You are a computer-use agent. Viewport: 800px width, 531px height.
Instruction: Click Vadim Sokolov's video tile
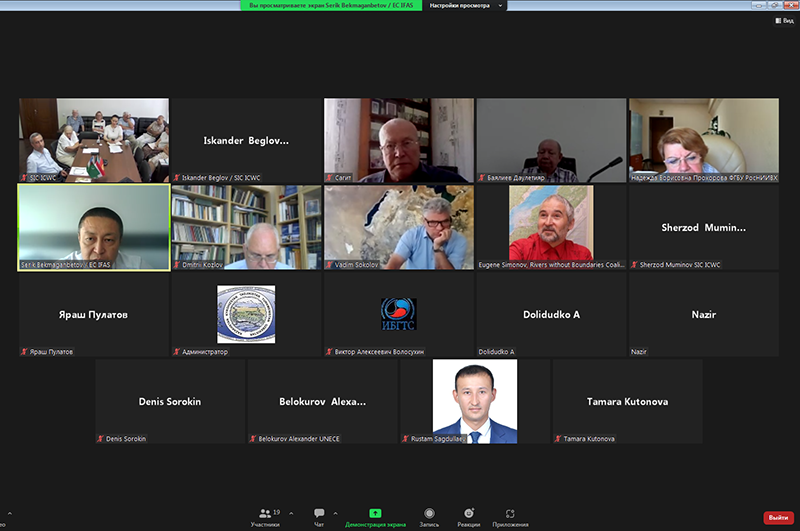pos(398,227)
